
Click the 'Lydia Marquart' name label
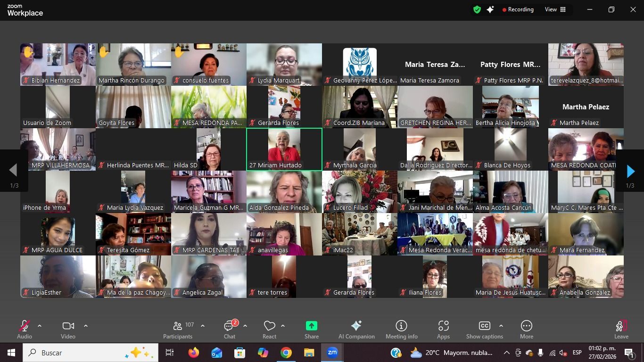279,81
